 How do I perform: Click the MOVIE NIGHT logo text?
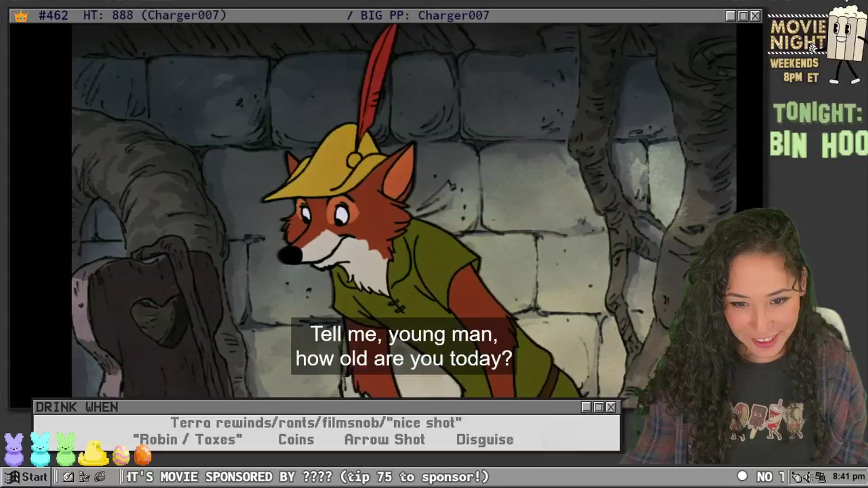(x=798, y=34)
